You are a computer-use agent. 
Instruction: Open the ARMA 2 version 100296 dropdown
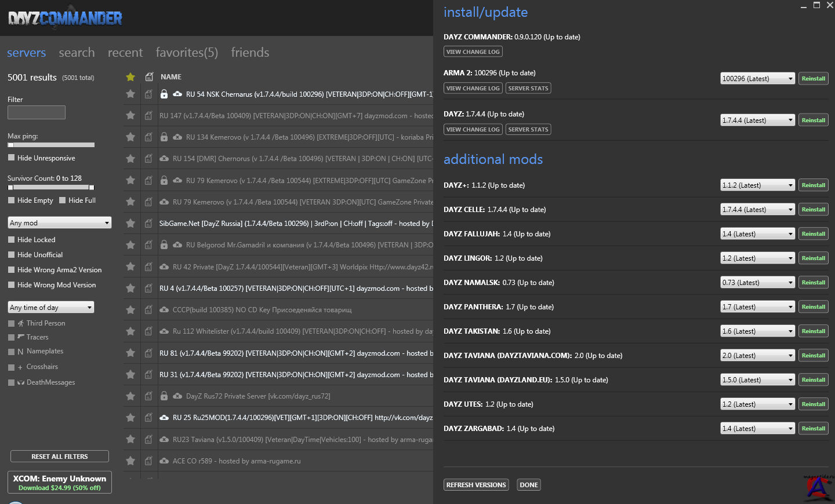click(x=757, y=78)
